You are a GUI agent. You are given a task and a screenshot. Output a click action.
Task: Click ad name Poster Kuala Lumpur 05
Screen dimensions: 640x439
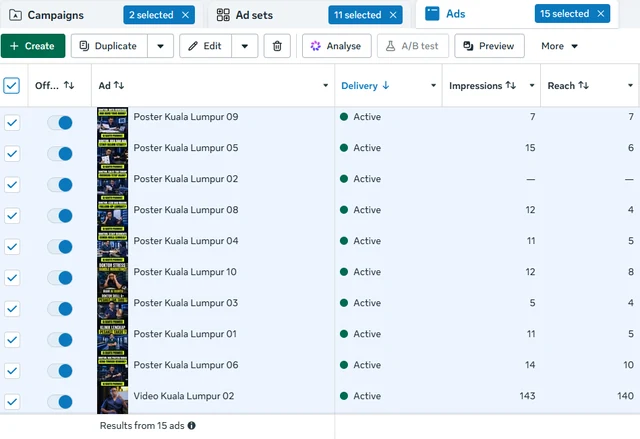(x=186, y=148)
